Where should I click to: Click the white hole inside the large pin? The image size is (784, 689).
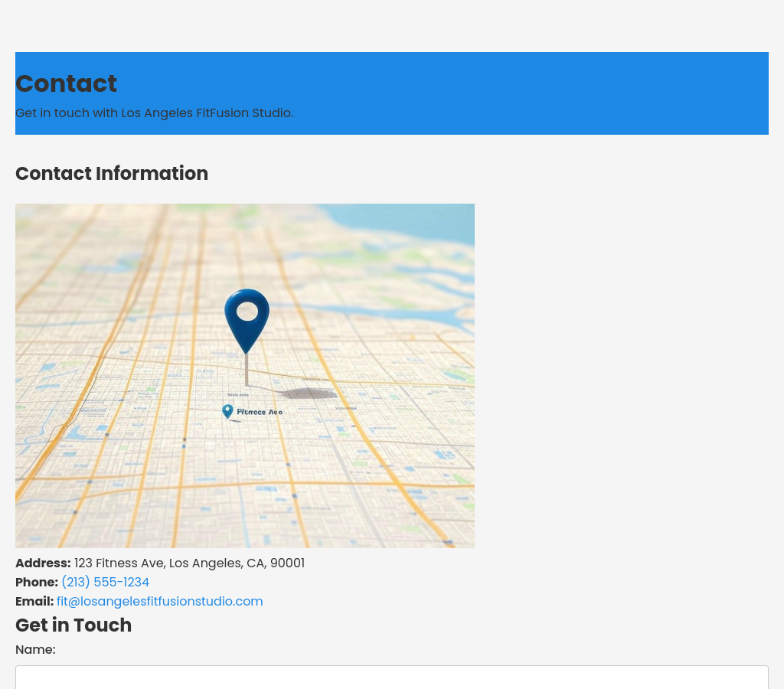pyautogui.click(x=247, y=312)
